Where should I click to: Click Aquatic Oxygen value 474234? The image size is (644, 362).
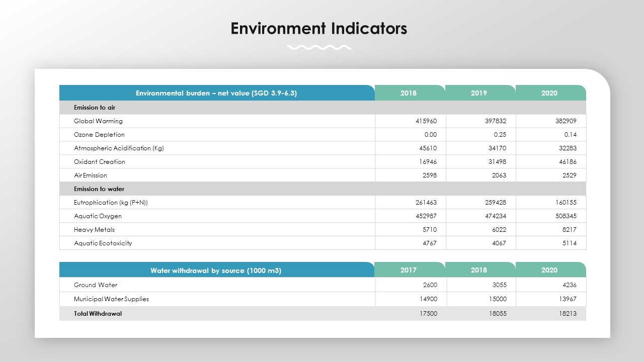point(496,216)
